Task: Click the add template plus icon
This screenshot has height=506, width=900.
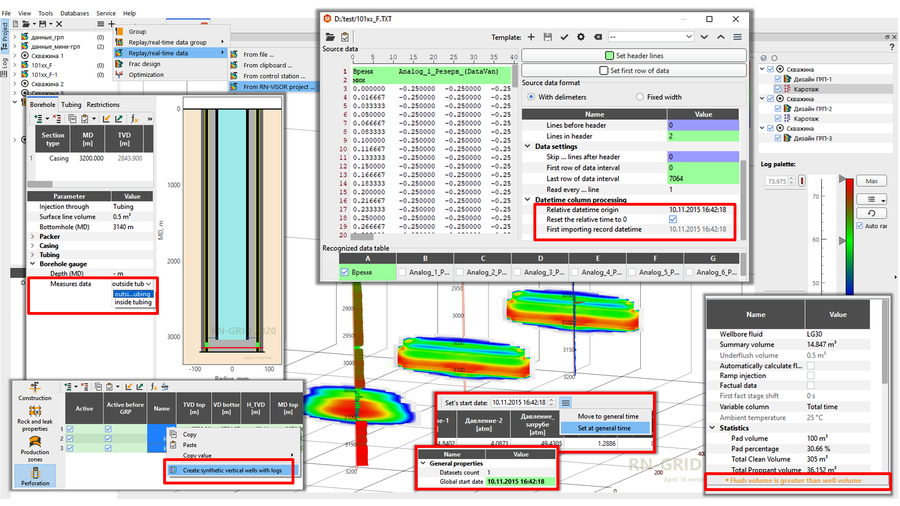Action: [531, 37]
